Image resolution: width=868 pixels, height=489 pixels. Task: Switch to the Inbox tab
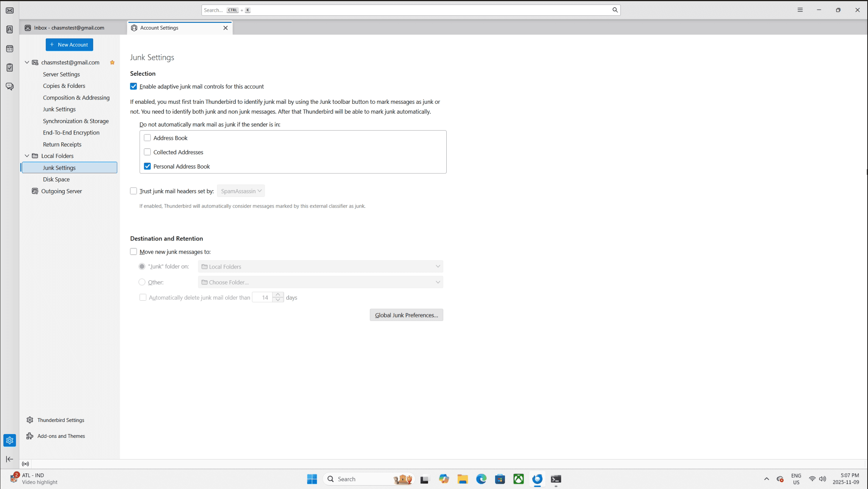[x=69, y=28]
